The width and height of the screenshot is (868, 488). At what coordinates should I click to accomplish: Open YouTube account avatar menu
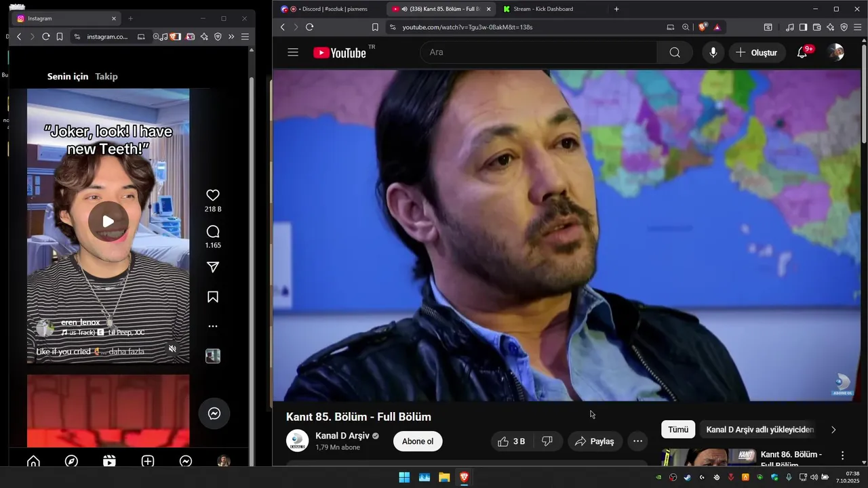coord(836,52)
